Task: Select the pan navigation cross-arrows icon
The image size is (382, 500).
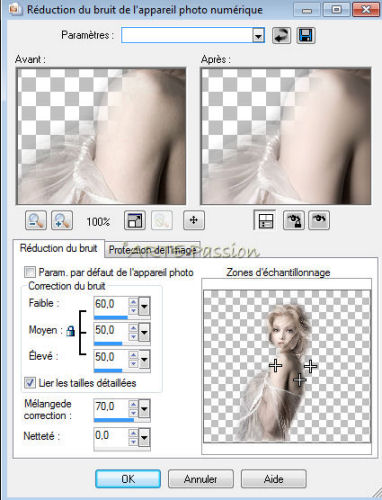Action: coord(194,220)
